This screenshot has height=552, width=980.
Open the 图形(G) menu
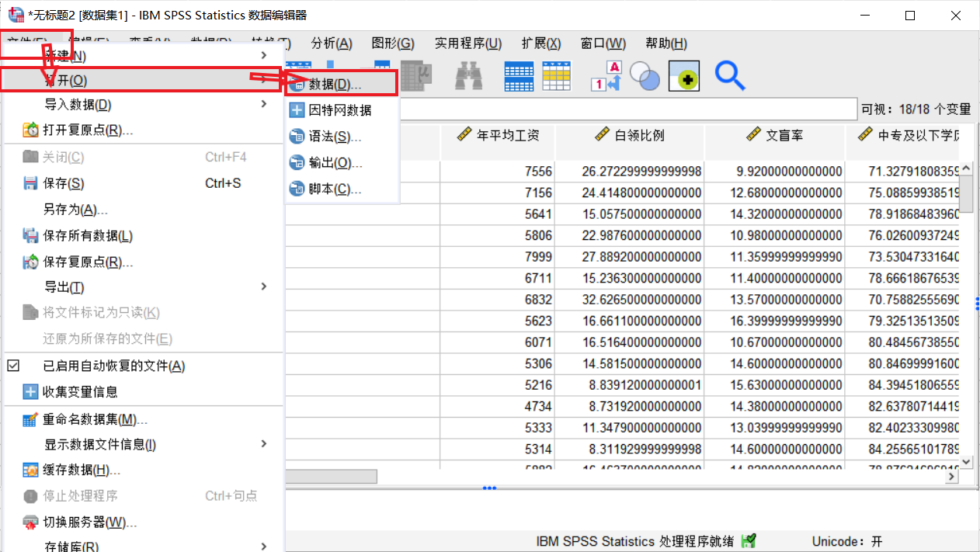(393, 43)
